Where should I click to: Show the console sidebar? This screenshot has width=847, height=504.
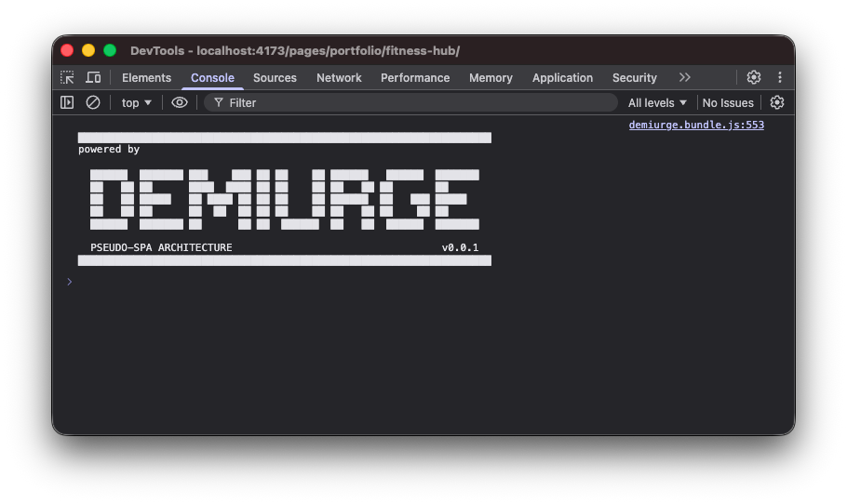tap(67, 102)
